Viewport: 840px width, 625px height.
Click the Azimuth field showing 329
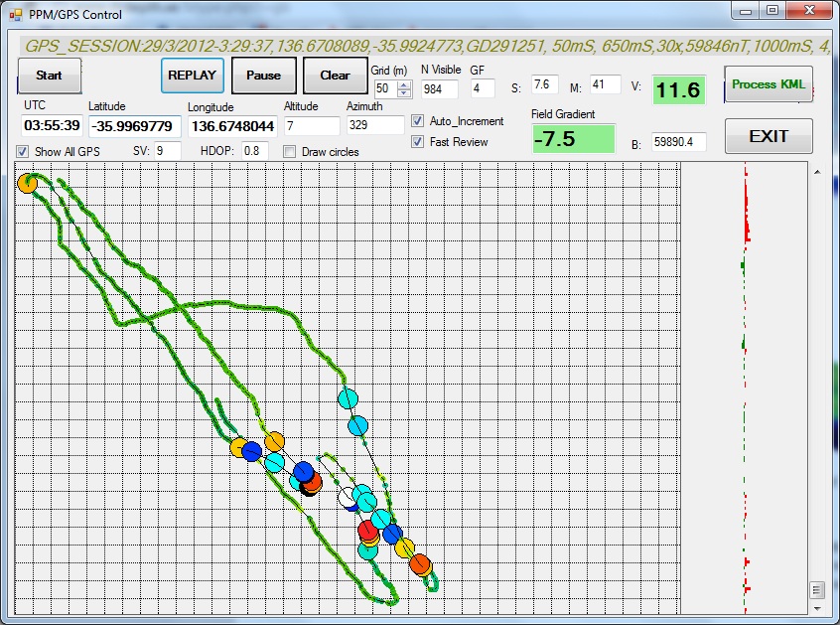point(375,125)
